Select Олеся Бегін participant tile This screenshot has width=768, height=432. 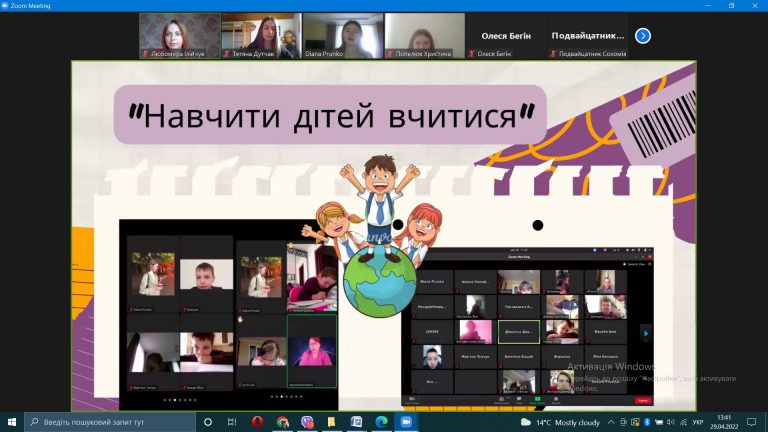coord(506,36)
